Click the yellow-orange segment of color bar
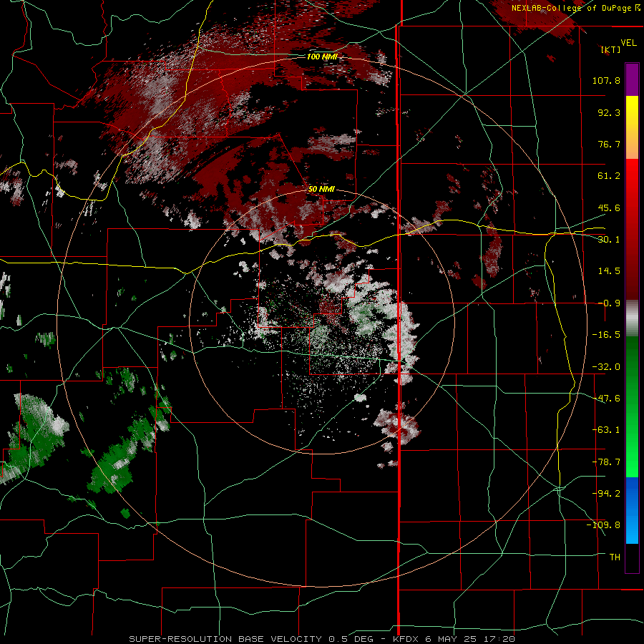Image resolution: width=644 pixels, height=644 pixels. [632, 127]
